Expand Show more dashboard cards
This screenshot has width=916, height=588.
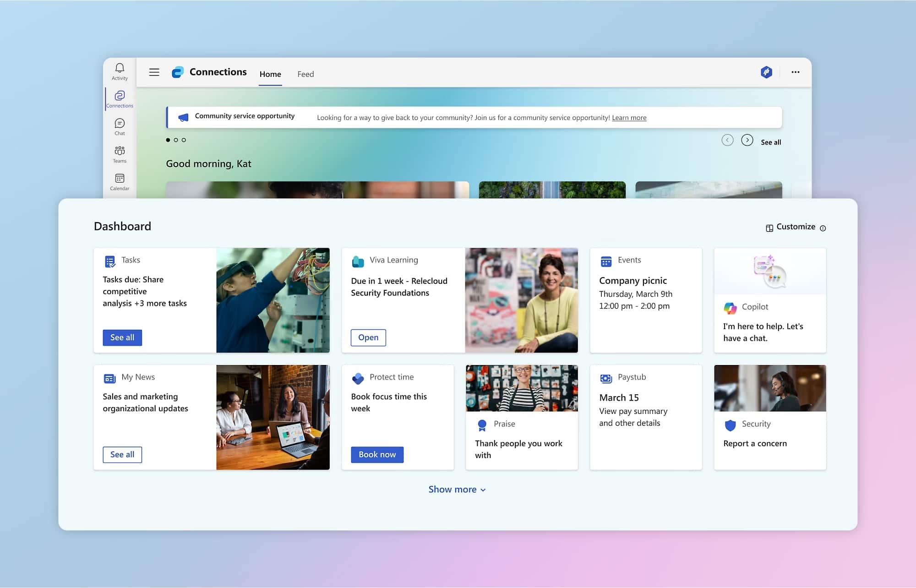(457, 490)
